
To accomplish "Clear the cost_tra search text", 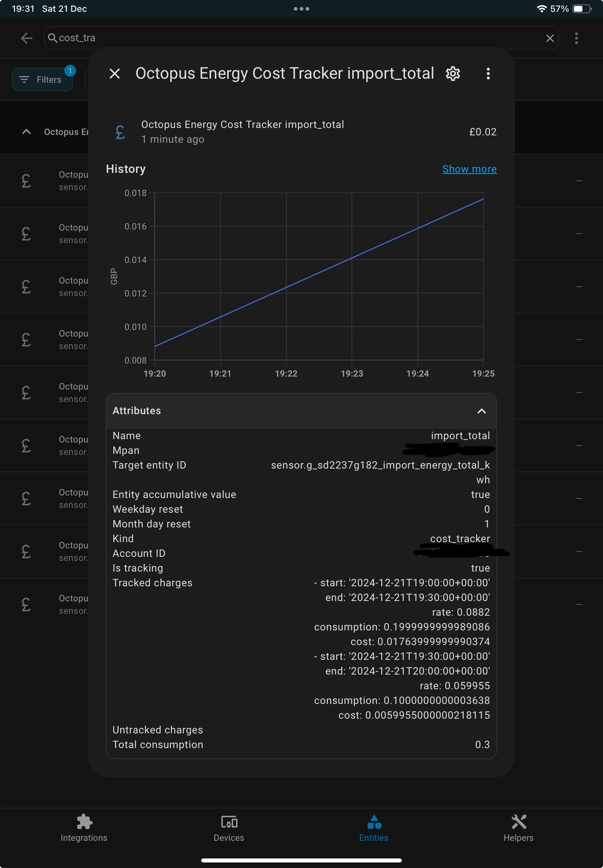I will click(550, 38).
